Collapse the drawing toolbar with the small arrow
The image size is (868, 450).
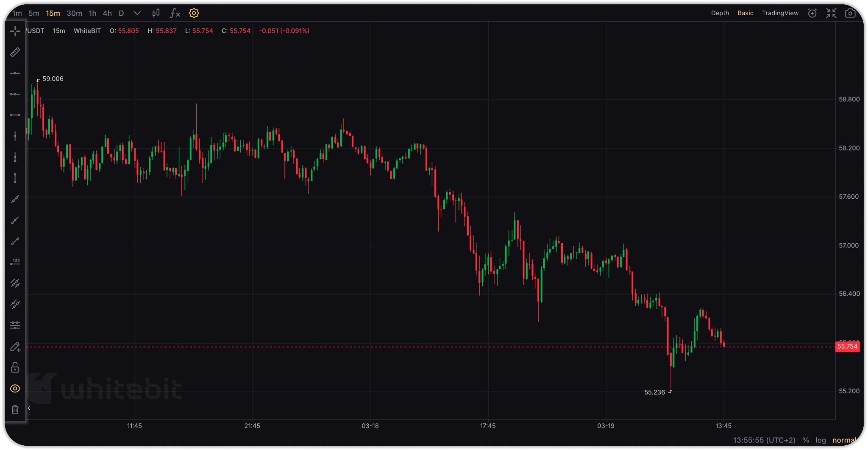[29, 408]
